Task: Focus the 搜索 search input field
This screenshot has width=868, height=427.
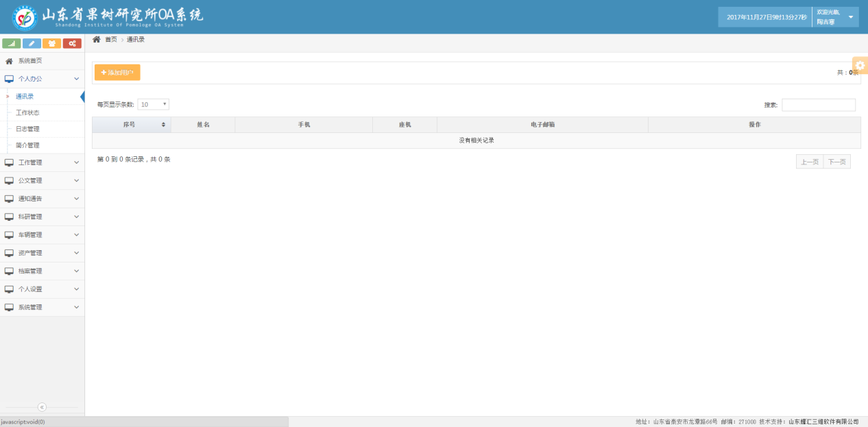Action: click(818, 105)
